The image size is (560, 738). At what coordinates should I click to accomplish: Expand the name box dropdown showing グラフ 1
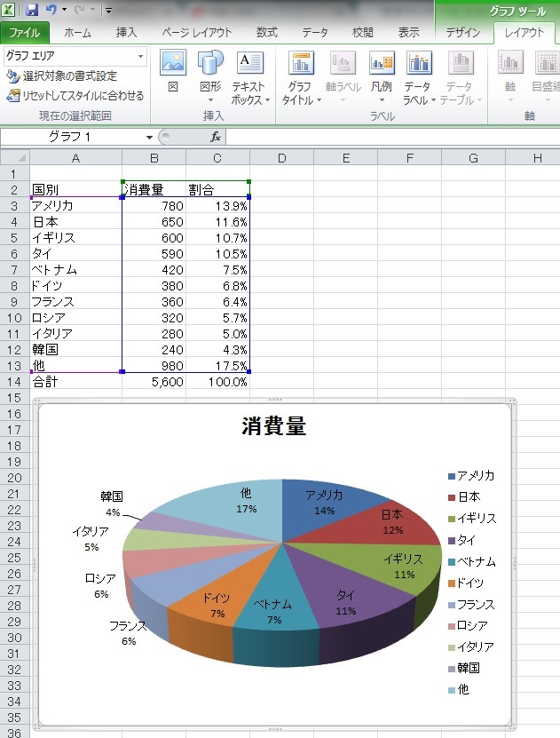coord(149,137)
